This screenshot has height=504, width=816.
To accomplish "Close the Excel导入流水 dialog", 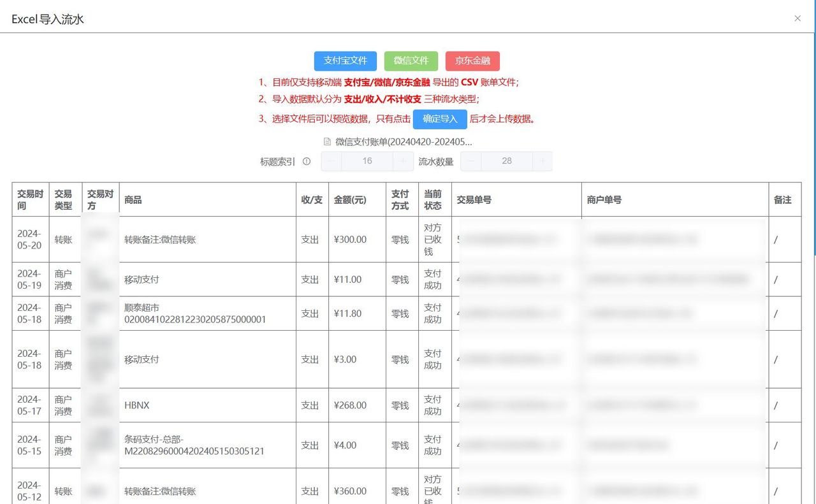I will click(798, 18).
